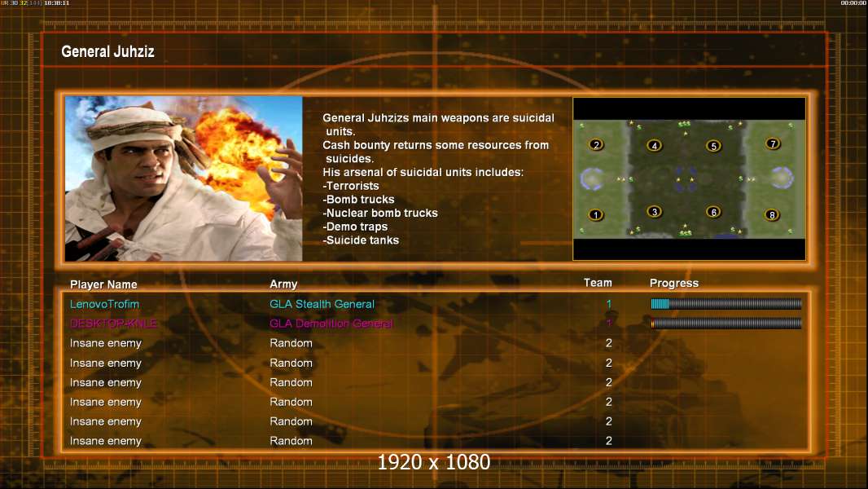Click DESKTOP-KNLE's team number 1
This screenshot has width=868, height=489.
click(608, 324)
